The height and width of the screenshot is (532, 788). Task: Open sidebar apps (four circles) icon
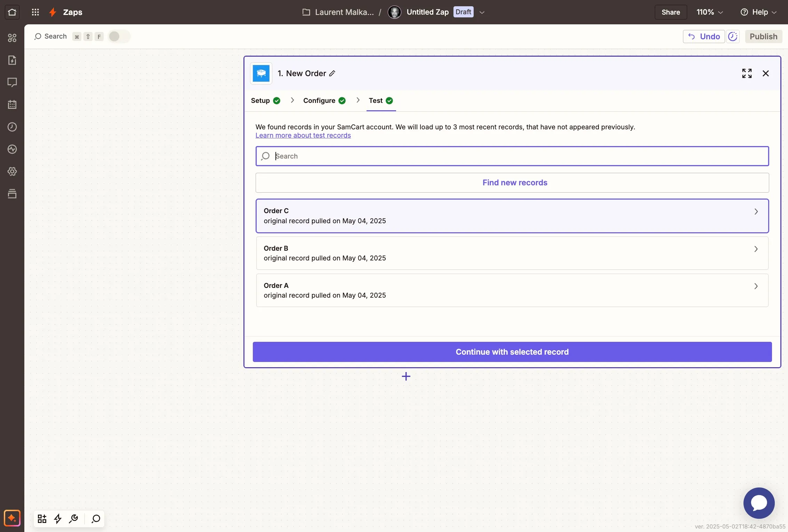click(x=12, y=38)
